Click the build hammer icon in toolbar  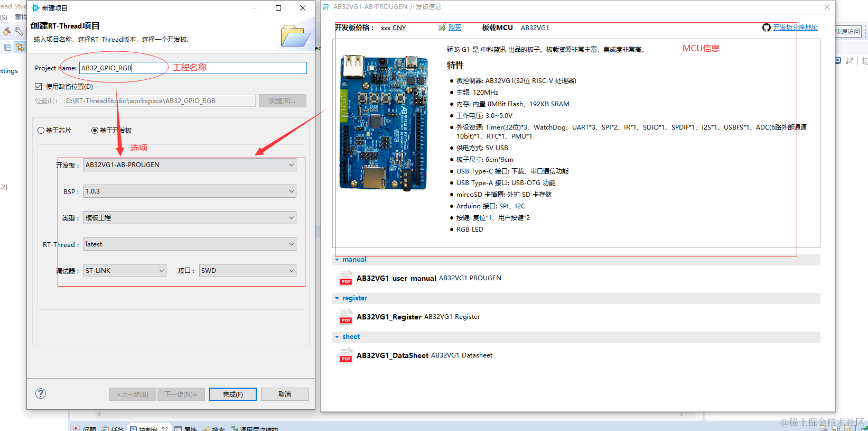coord(7,32)
